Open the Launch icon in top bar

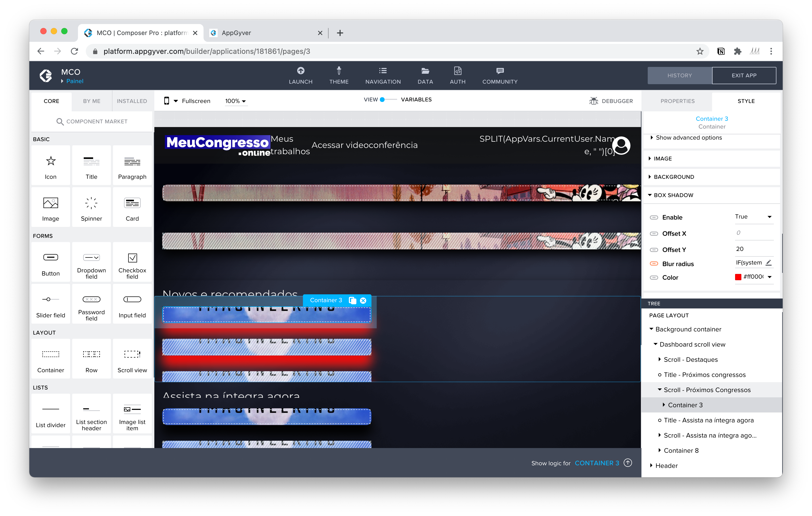[301, 71]
